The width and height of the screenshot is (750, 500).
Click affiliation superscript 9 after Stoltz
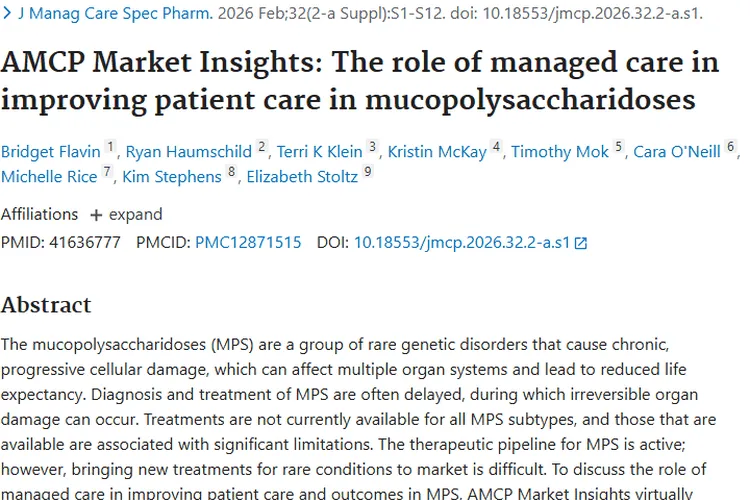(368, 172)
